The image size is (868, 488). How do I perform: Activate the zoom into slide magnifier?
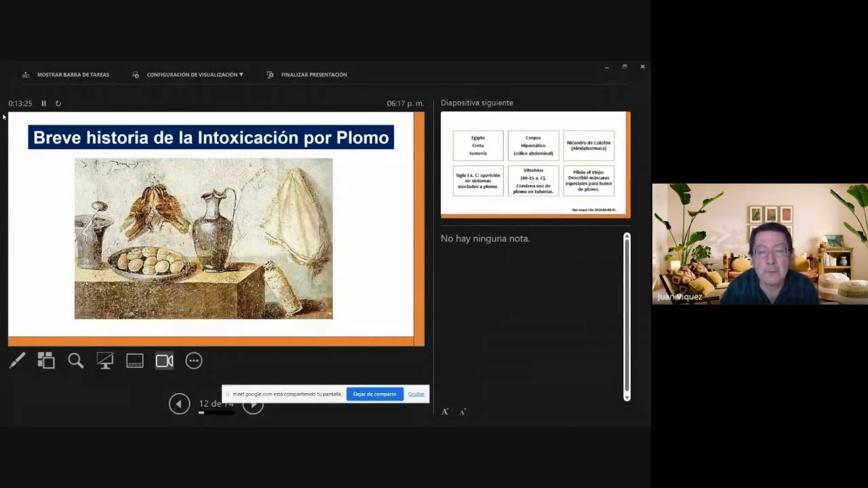(x=75, y=361)
